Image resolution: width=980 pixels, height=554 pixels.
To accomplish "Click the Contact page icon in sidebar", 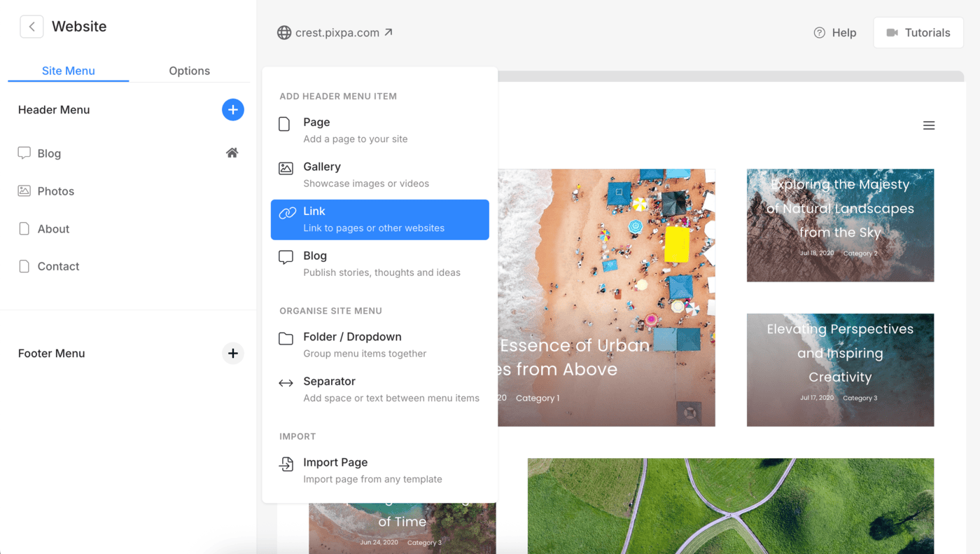I will pos(24,266).
